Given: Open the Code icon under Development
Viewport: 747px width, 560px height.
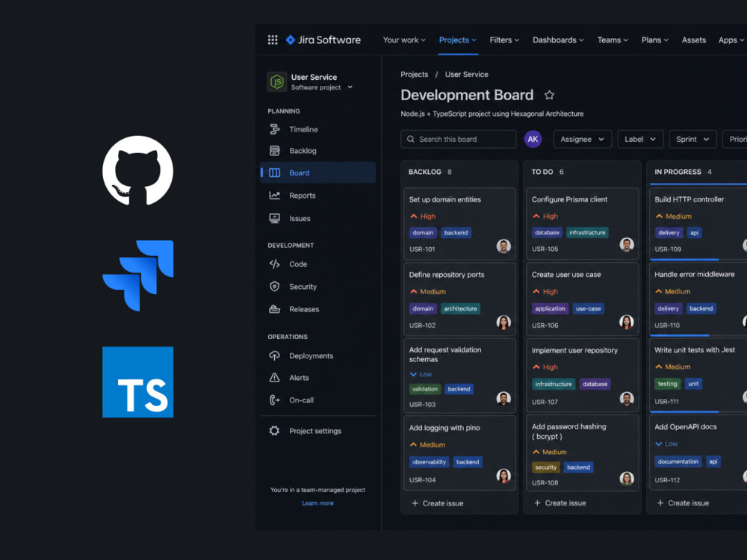Looking at the screenshot, I should [274, 264].
